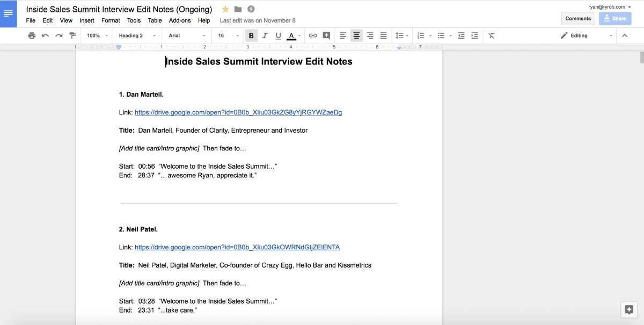Open the Table menu
This screenshot has height=325, width=644.
pyautogui.click(x=155, y=20)
